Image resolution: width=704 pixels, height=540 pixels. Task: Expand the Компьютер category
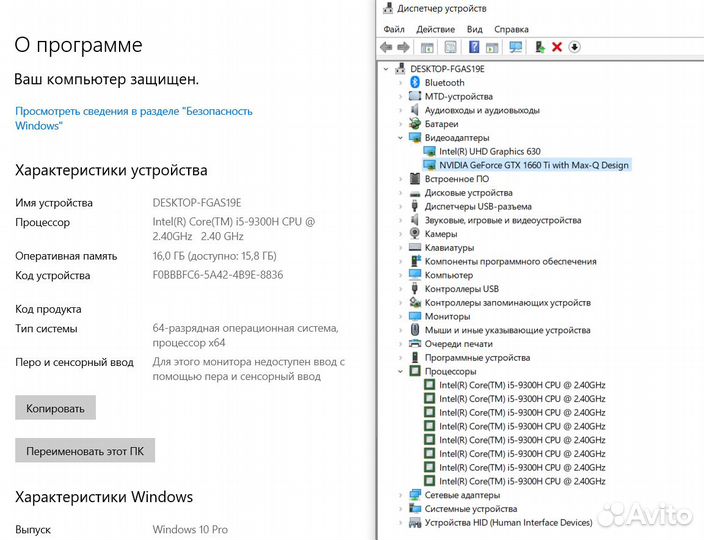(x=400, y=275)
